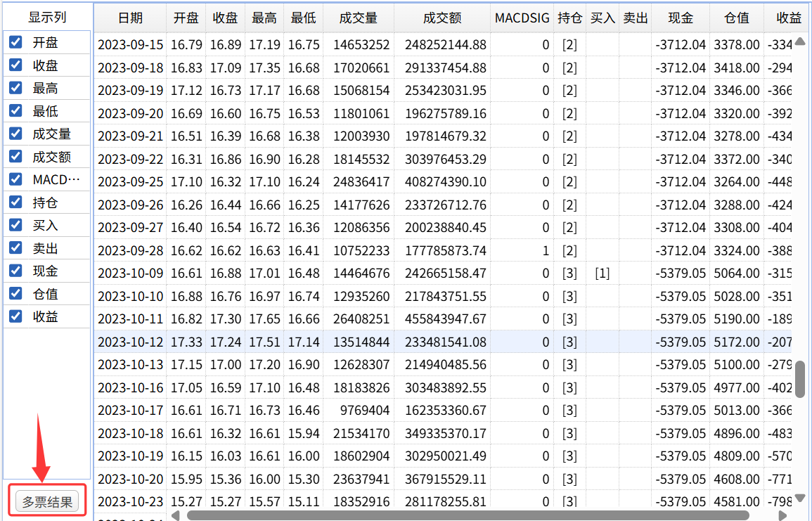
Task: Click the 收盘 table column header
Action: (x=225, y=18)
